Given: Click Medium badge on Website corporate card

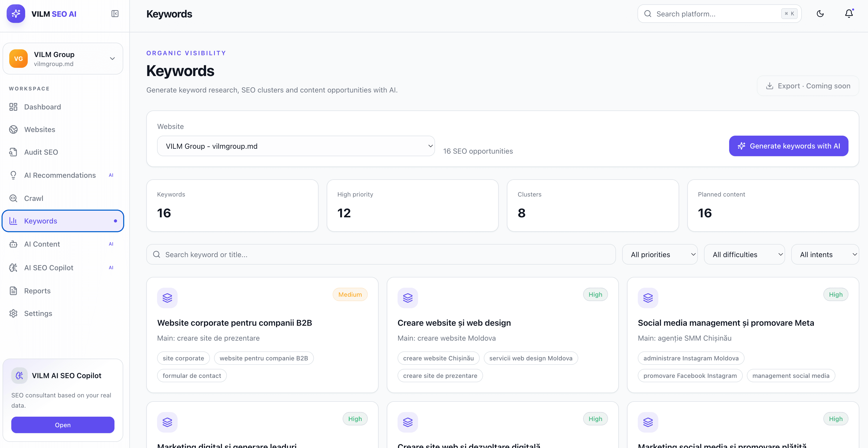Looking at the screenshot, I should (x=350, y=294).
